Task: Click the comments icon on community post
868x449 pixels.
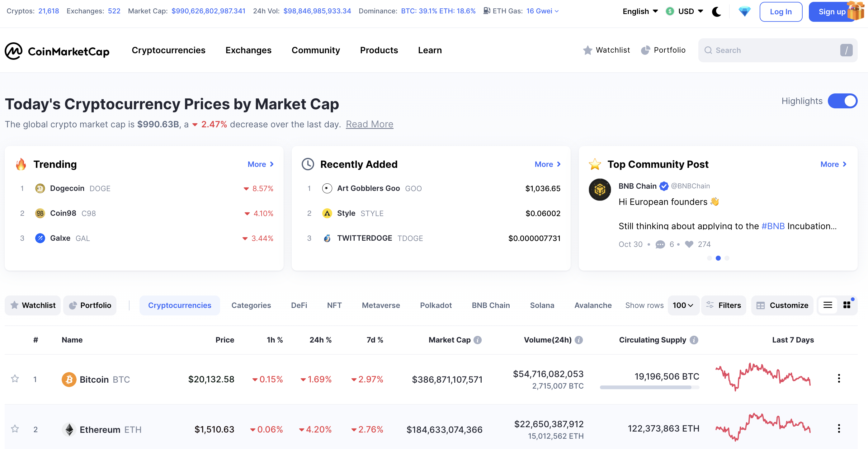Action: coord(660,244)
